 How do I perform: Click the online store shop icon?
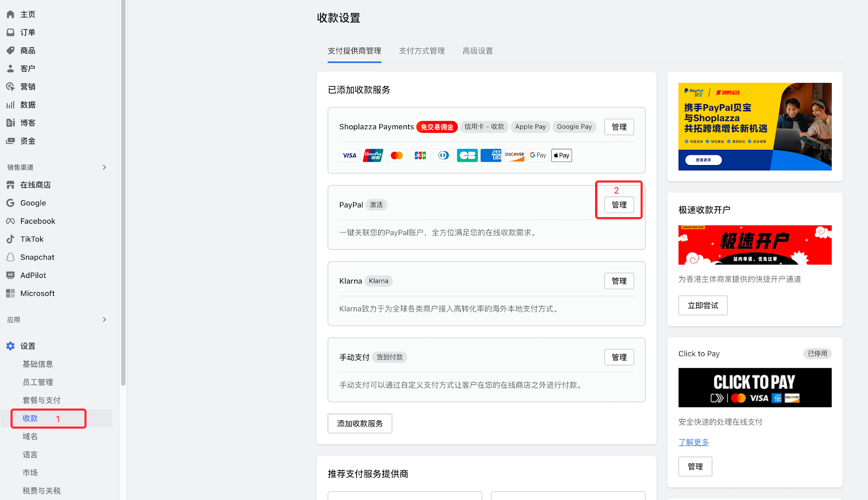pyautogui.click(x=10, y=185)
